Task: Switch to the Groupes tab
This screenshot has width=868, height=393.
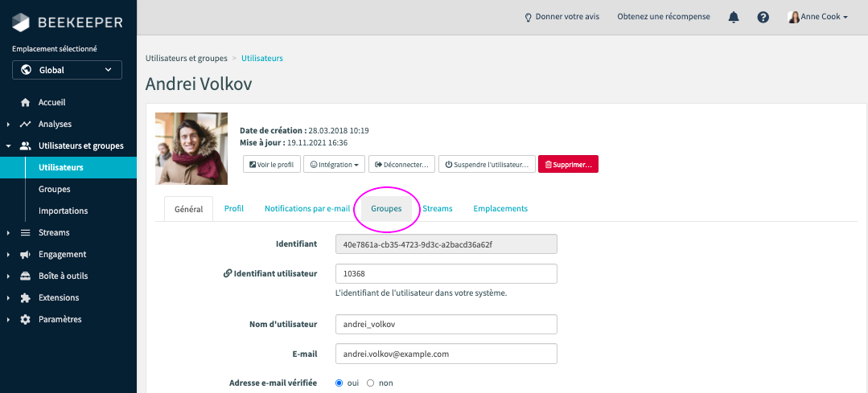Action: (x=386, y=208)
